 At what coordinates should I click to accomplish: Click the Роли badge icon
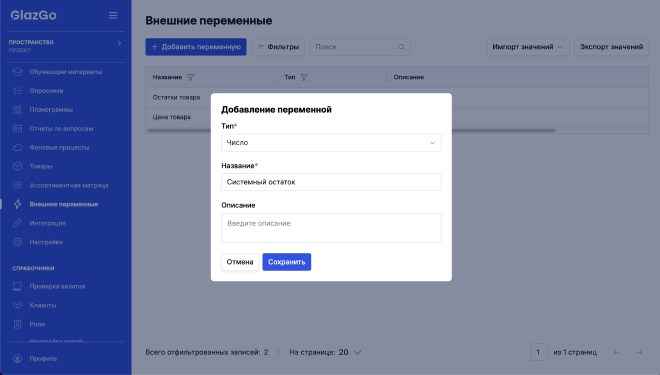(x=17, y=324)
